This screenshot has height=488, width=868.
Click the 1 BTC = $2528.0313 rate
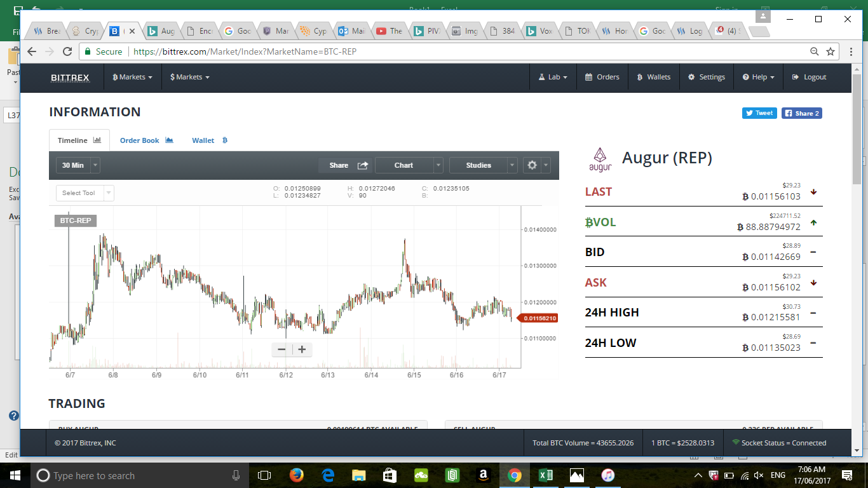pyautogui.click(x=683, y=443)
